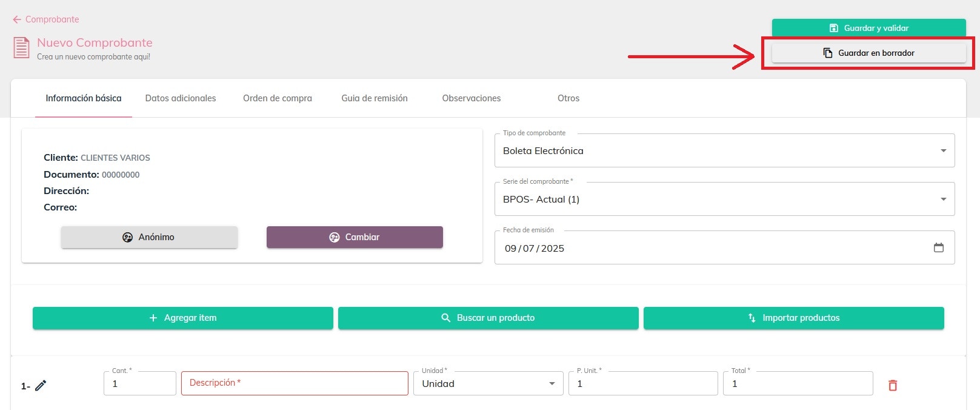Click the calendar icon in Fecha de emisión
Screen dimensions: 980x410
(939, 247)
